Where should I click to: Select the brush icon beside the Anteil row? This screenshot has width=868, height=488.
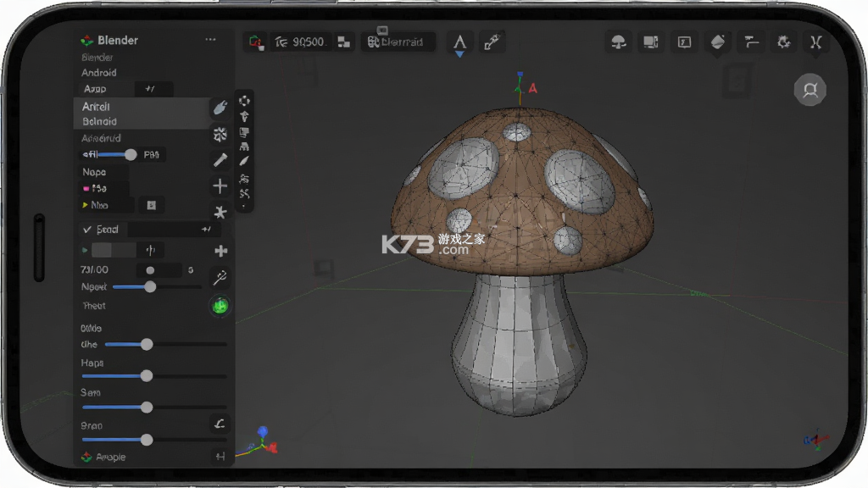tap(220, 107)
